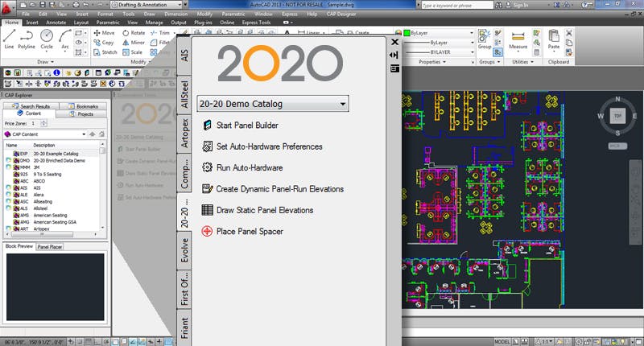644x346 pixels.
Task: Click auto-hide arrows icon on 2020 palette
Action: point(394,55)
